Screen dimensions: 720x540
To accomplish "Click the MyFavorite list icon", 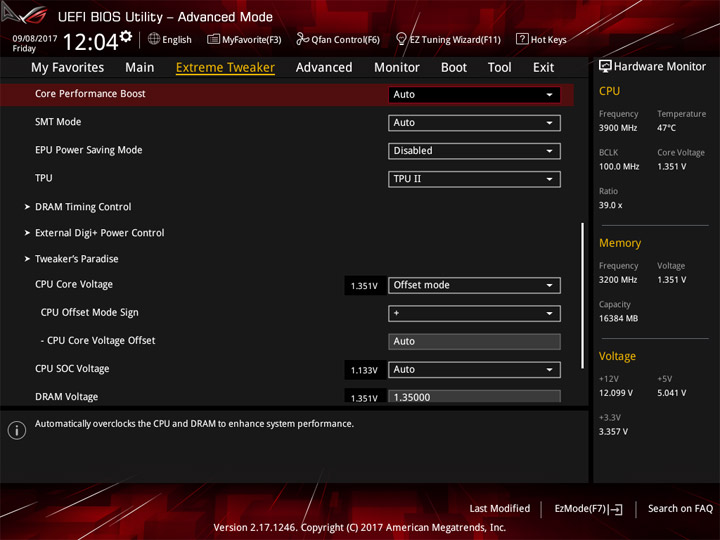I will click(x=213, y=39).
